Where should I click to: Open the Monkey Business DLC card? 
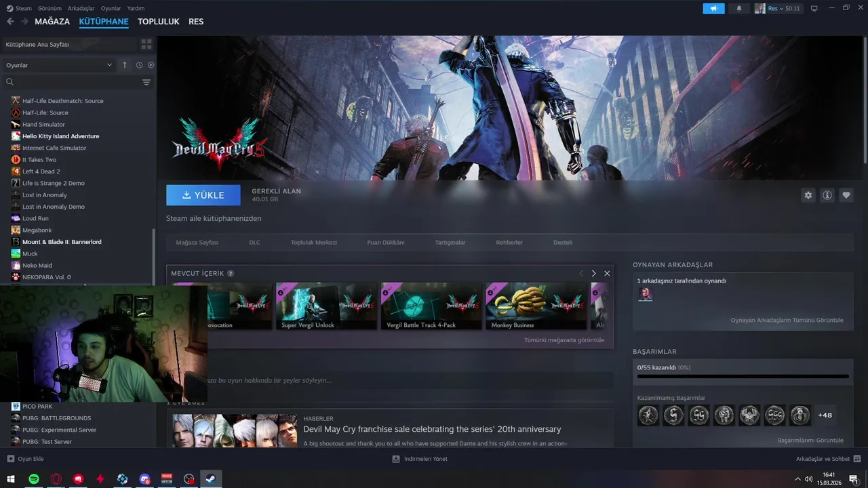[536, 306]
